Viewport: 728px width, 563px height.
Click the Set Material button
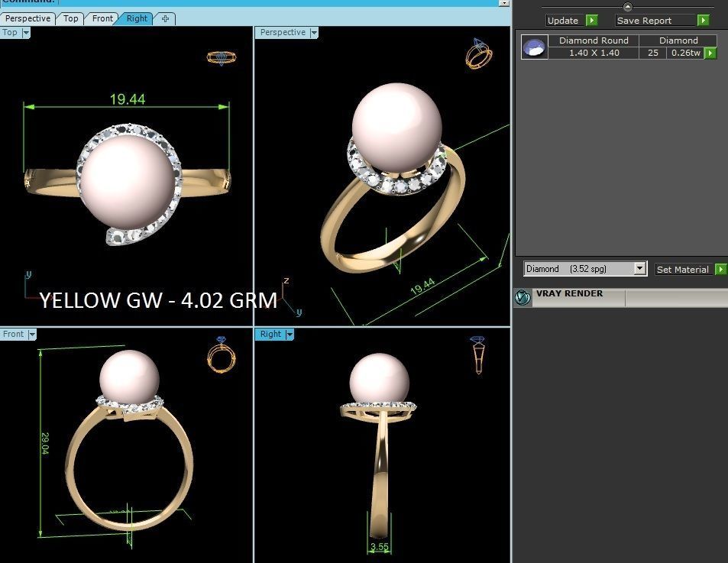pyautogui.click(x=682, y=269)
